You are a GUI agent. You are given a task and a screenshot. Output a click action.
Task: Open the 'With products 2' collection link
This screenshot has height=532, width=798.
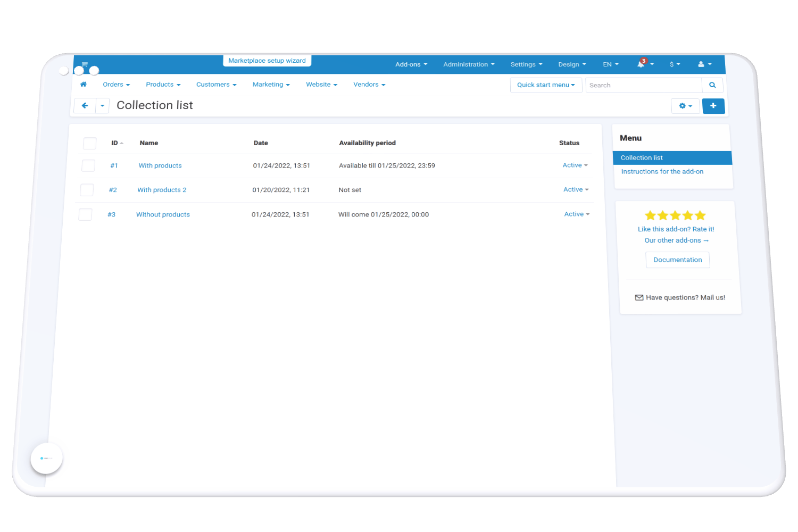tap(162, 190)
